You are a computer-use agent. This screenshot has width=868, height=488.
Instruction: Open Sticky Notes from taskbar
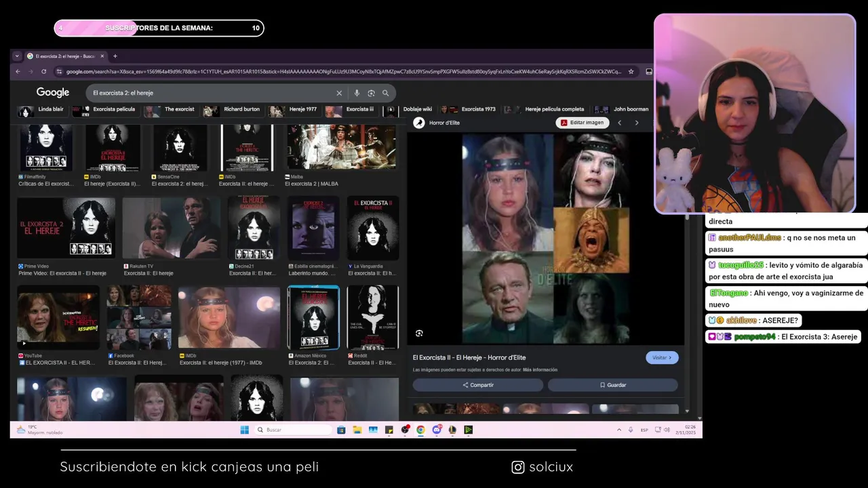coord(389,430)
